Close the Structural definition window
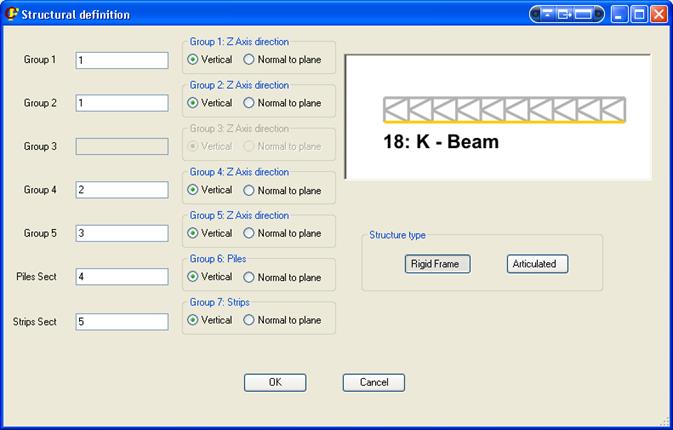This screenshot has height=430, width=673. [x=658, y=14]
